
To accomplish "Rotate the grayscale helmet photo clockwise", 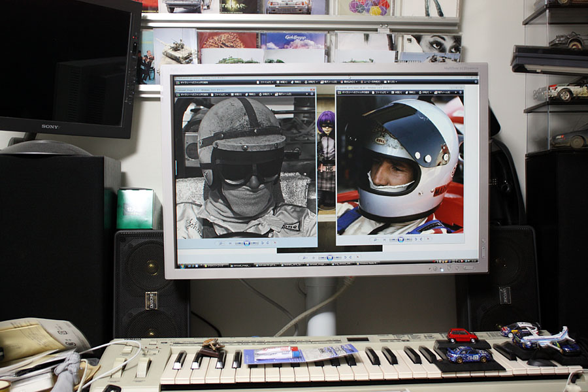I will 267,243.
